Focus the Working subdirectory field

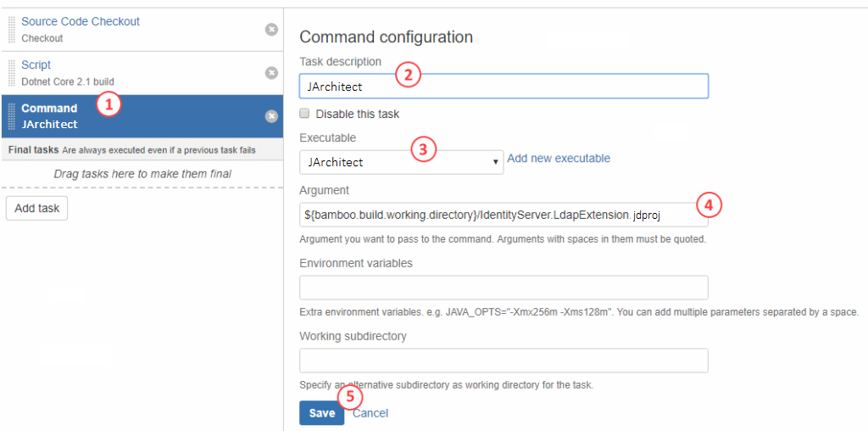point(504,361)
